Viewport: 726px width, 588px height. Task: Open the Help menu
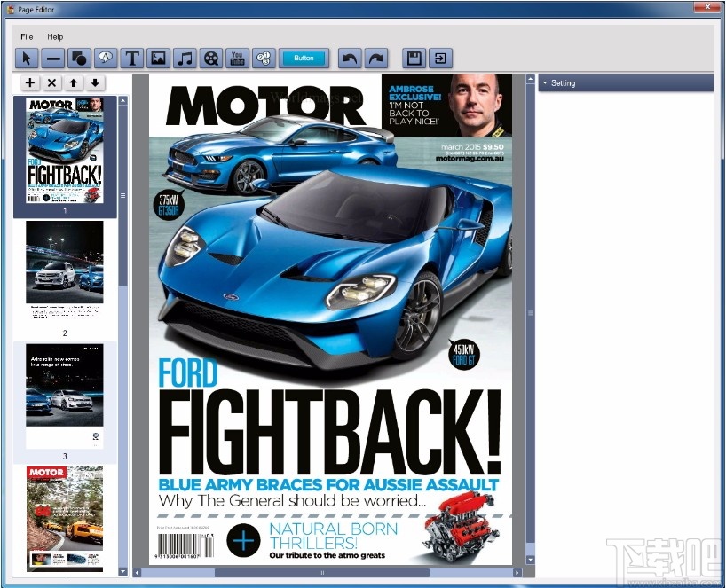tap(55, 36)
